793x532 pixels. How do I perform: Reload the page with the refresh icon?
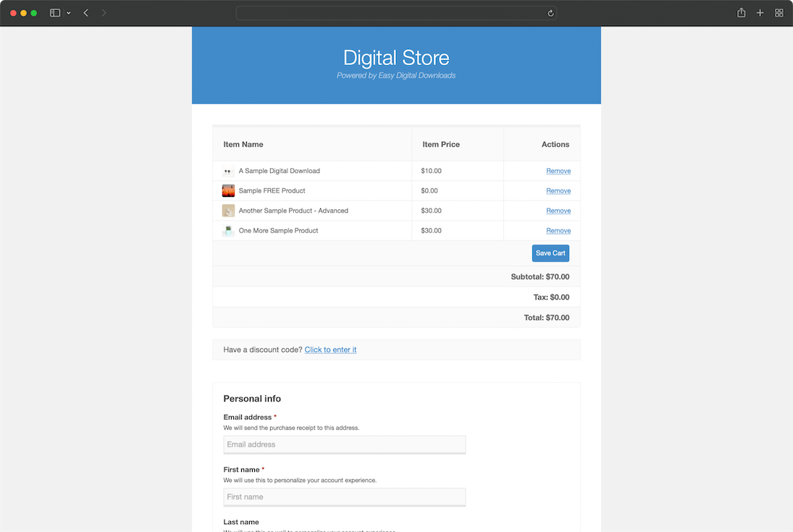[x=550, y=13]
